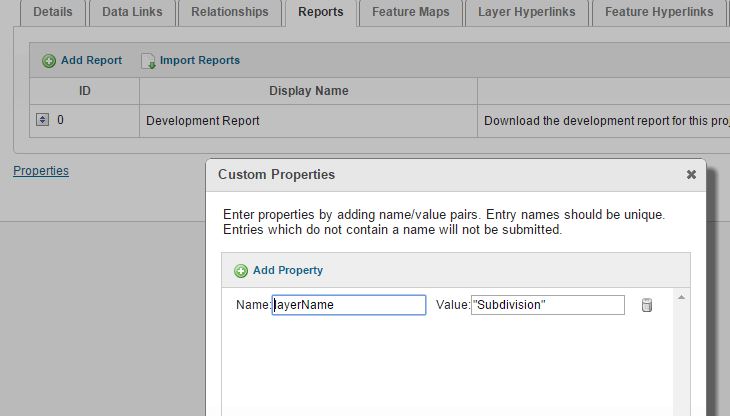Click the green Add Property plus icon
The width and height of the screenshot is (730, 416).
tap(241, 271)
